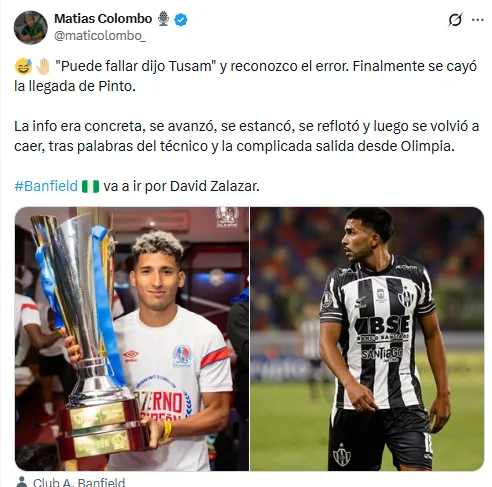Screen dimensions: 492x487
Task: Click the paragraph starting "La info era concreta"
Action: pyautogui.click(x=246, y=136)
